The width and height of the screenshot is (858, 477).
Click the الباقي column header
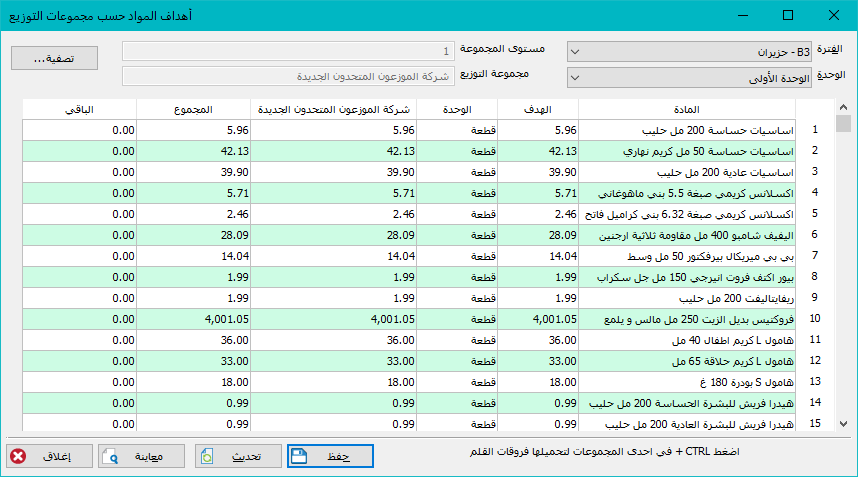pyautogui.click(x=79, y=109)
